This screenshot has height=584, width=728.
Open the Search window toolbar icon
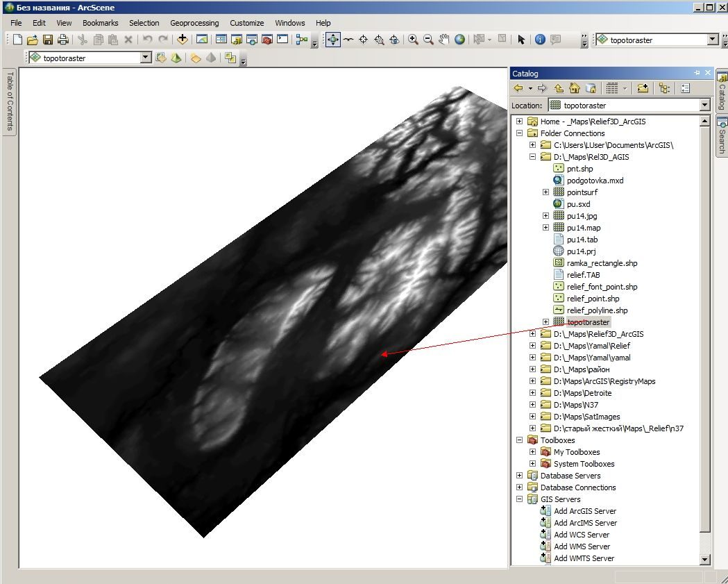pyautogui.click(x=252, y=40)
